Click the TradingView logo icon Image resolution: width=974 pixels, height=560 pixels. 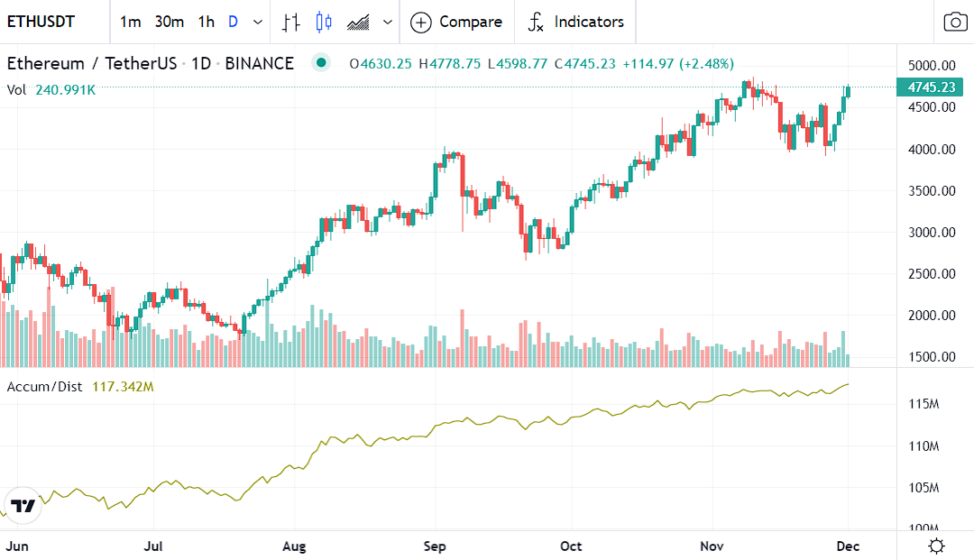(x=23, y=506)
